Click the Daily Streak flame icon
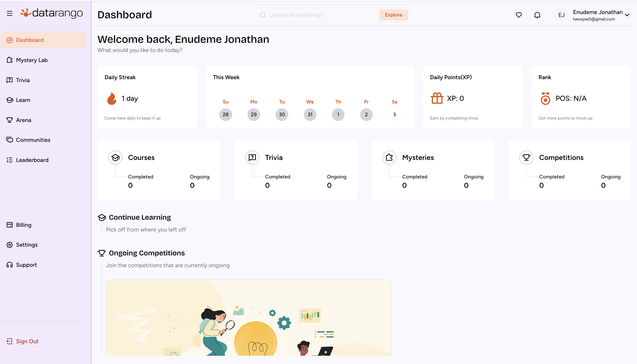 pyautogui.click(x=112, y=99)
